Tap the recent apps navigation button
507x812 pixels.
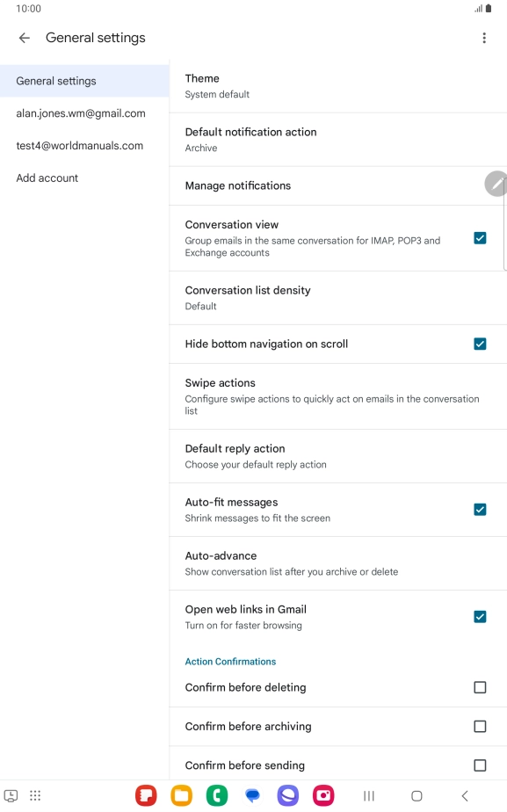pyautogui.click(x=369, y=795)
